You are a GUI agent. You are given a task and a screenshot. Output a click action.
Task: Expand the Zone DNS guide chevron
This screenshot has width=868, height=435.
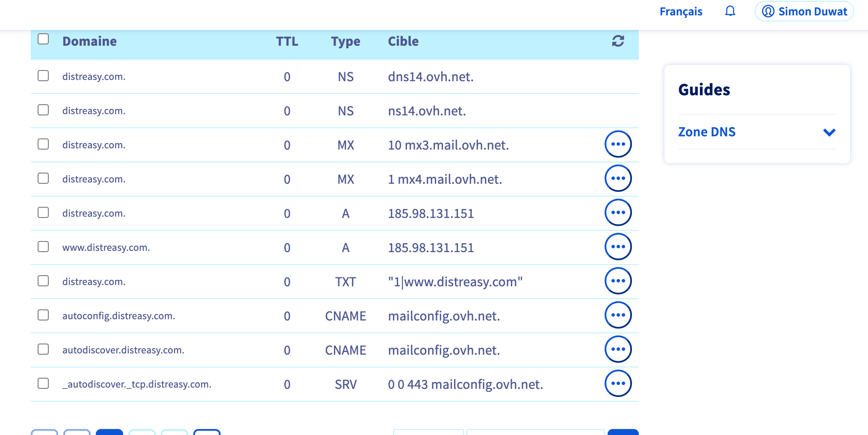click(x=829, y=132)
